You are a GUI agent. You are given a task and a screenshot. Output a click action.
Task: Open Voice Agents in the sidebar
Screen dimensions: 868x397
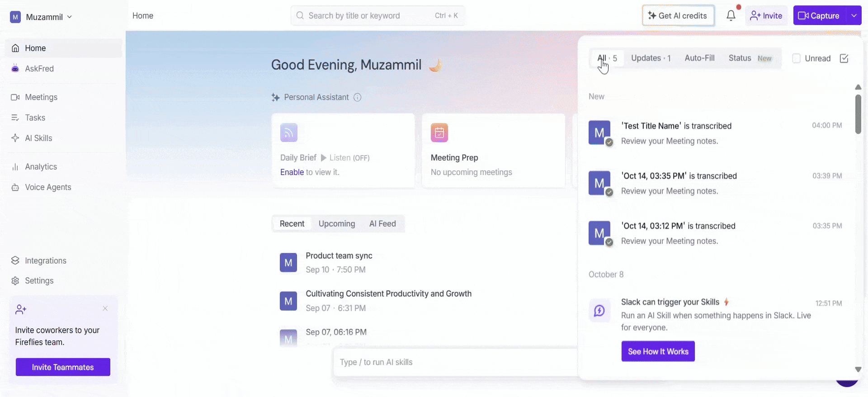click(x=64, y=187)
